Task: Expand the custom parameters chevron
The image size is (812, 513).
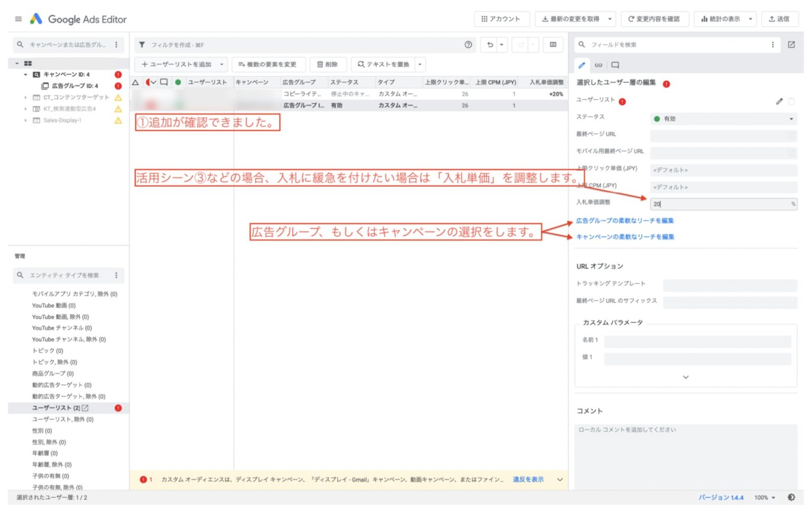Action: tap(686, 377)
